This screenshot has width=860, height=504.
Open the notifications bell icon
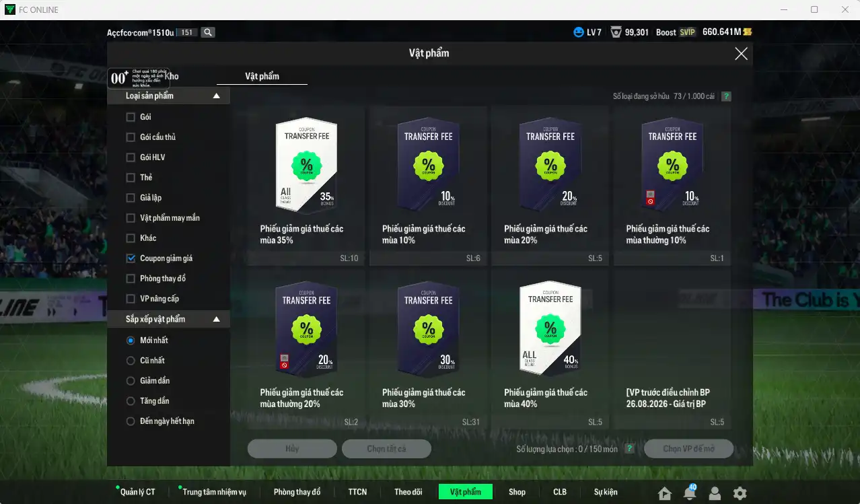click(x=690, y=493)
